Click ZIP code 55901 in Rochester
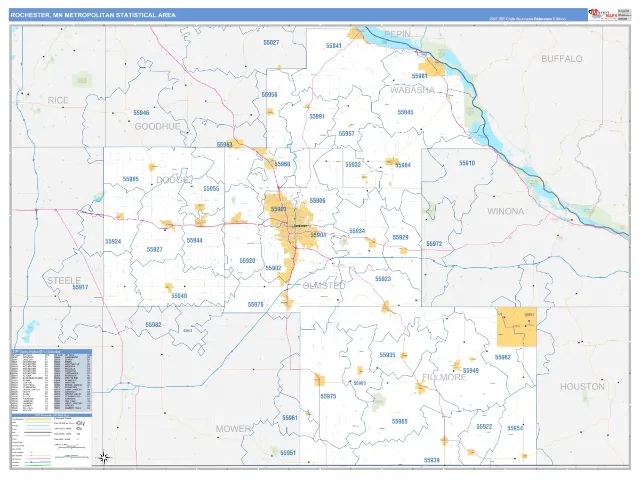Image resolution: width=640 pixels, height=480 pixels. coord(278,209)
